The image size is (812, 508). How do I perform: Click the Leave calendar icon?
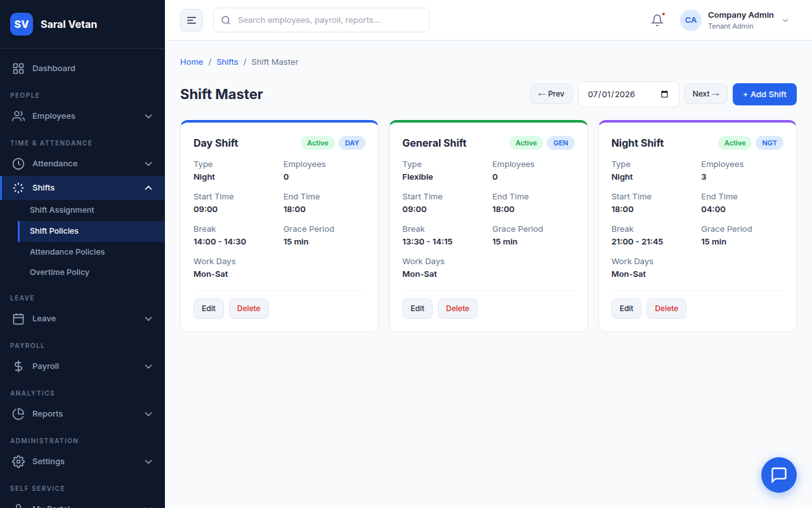pos(18,319)
